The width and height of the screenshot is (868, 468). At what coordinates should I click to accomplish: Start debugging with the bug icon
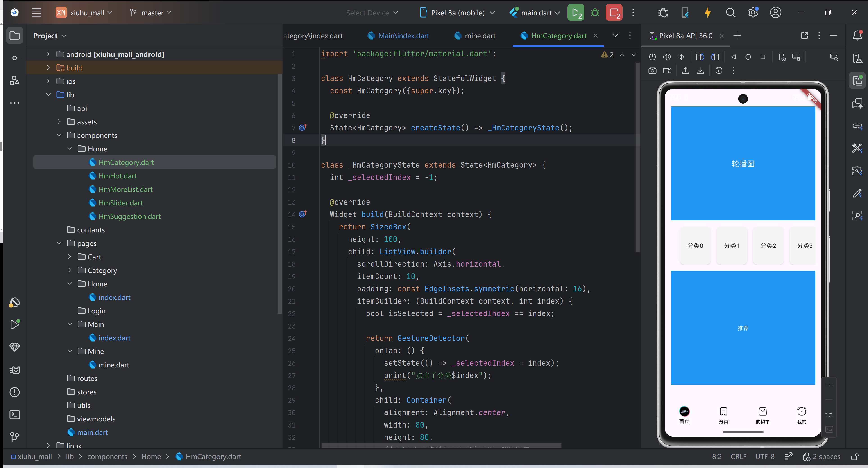click(x=595, y=13)
